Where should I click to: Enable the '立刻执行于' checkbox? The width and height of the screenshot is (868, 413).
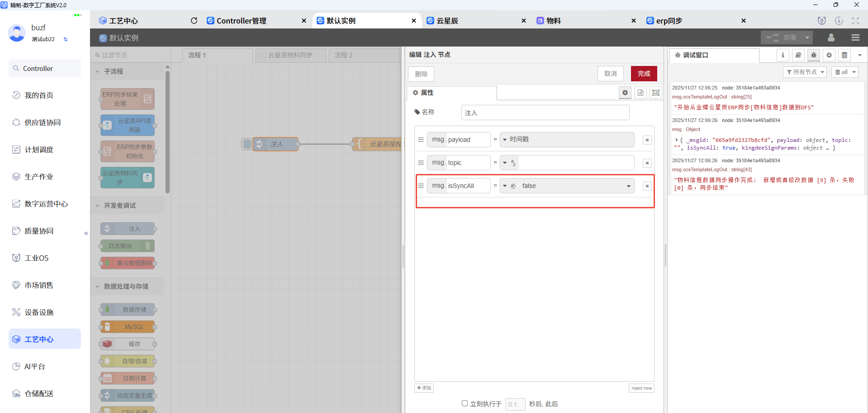point(465,404)
